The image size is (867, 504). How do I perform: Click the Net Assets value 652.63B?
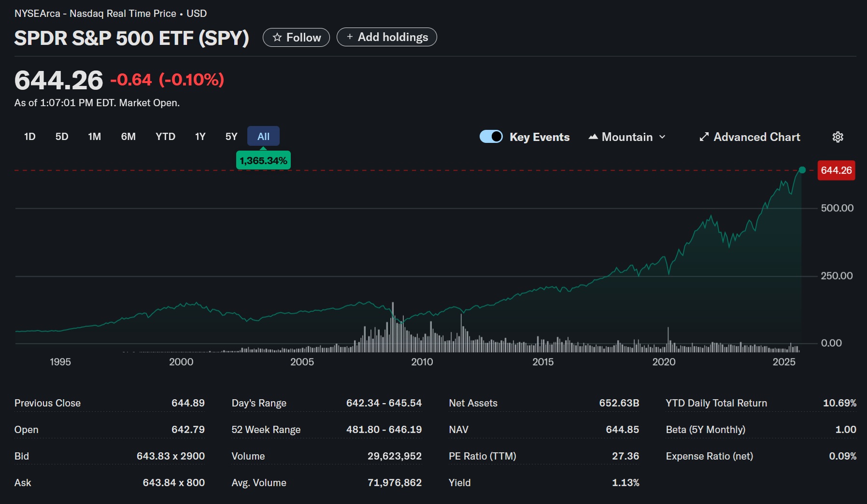coord(619,403)
